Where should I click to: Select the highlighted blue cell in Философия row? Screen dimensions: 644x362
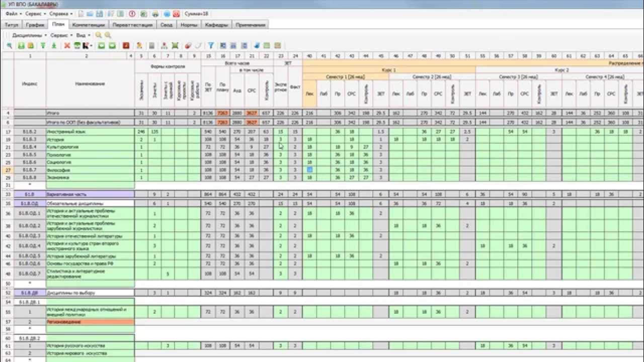[309, 170]
